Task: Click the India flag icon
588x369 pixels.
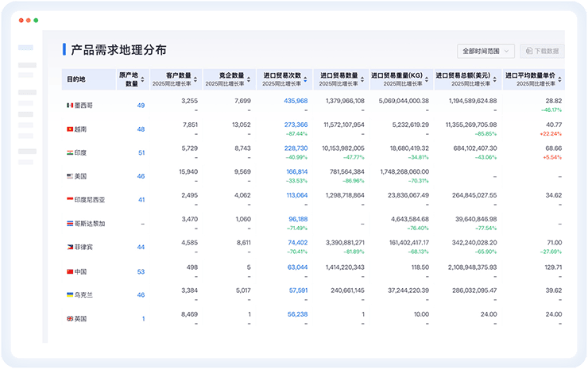Action: (70, 152)
